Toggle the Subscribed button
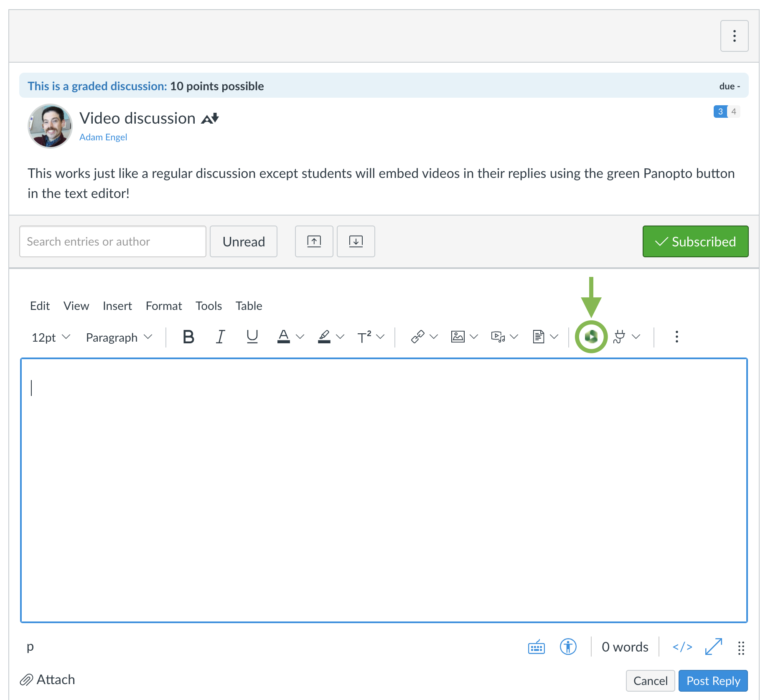 pos(695,241)
